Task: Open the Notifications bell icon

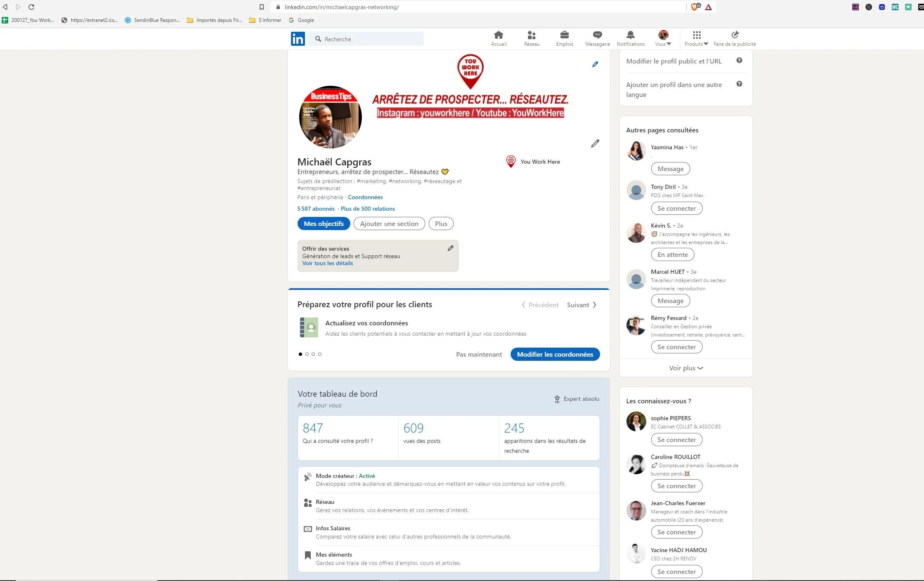Action: point(630,35)
